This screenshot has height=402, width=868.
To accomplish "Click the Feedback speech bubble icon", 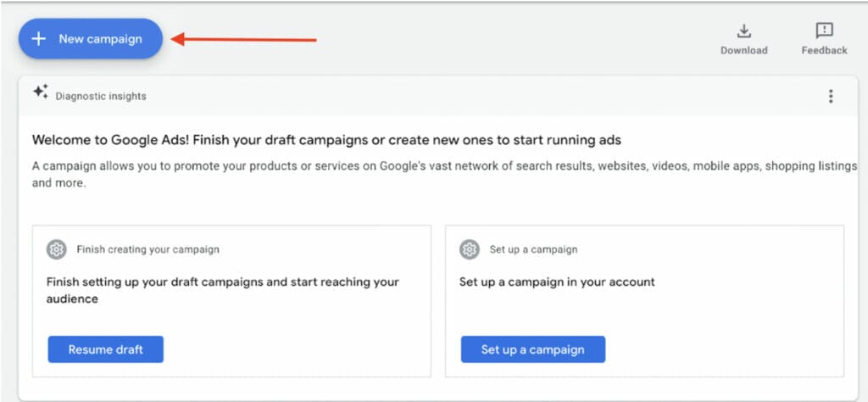I will [824, 31].
